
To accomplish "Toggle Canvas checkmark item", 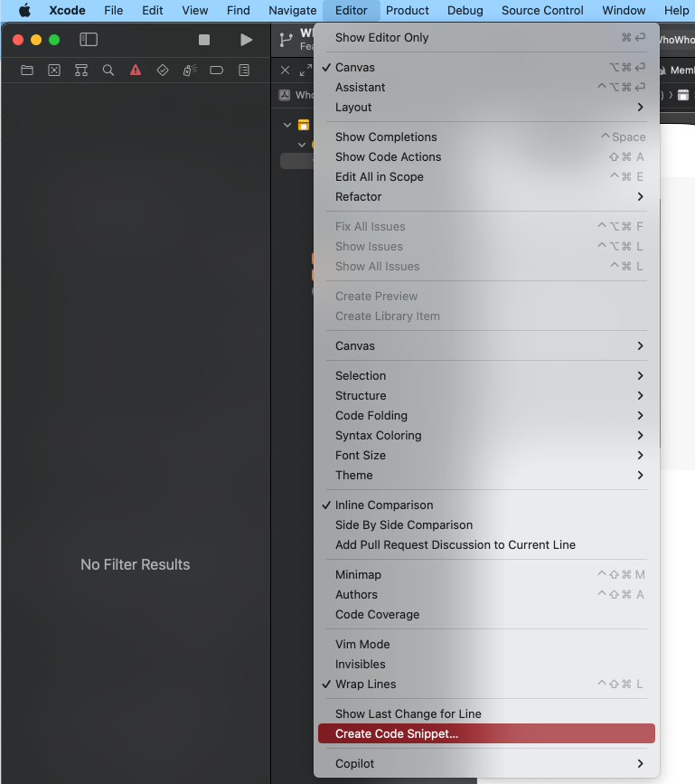I will tap(486, 68).
